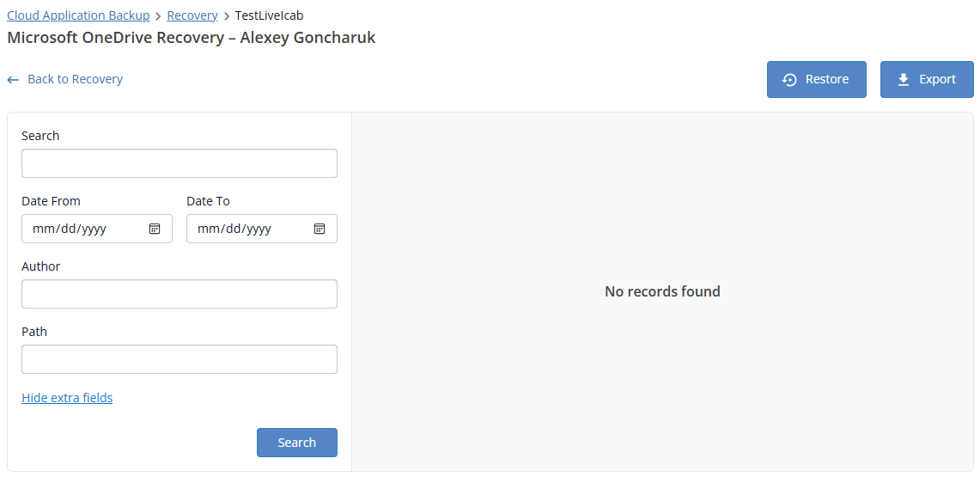Focus the Path input field
The image size is (980, 477).
click(179, 359)
